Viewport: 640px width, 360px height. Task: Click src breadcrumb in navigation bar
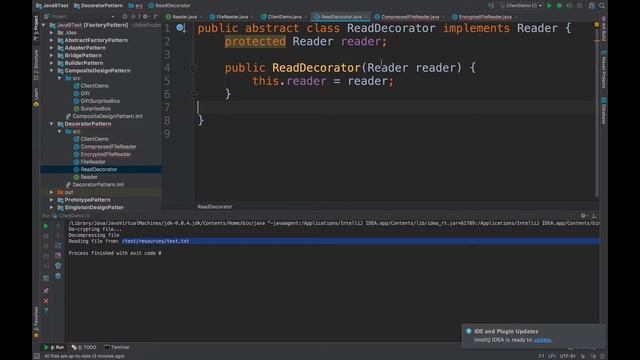pos(136,6)
